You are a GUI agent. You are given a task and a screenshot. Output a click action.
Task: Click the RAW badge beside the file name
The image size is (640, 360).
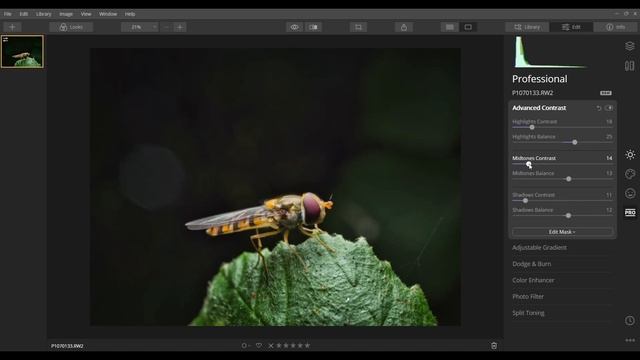(606, 93)
